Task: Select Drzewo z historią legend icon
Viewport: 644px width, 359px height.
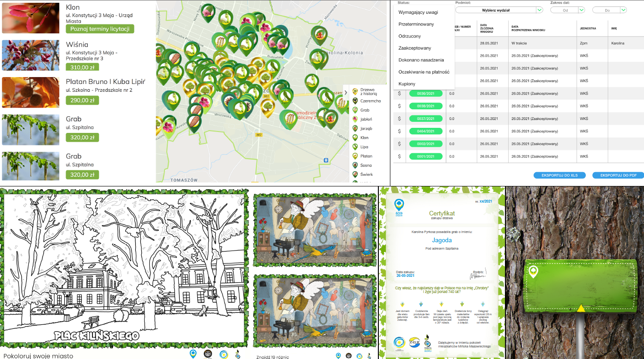Action: pyautogui.click(x=355, y=91)
